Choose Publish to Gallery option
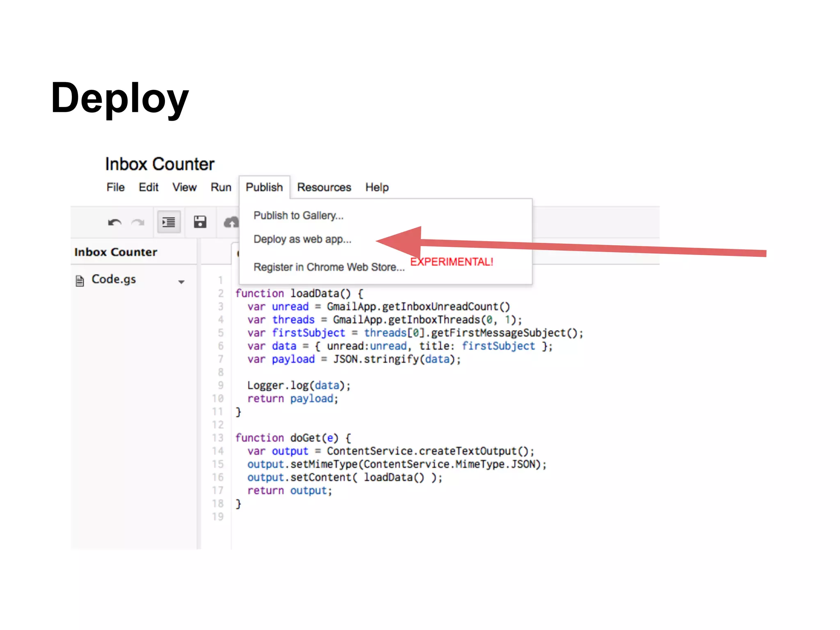The height and width of the screenshot is (630, 840). [x=298, y=215]
